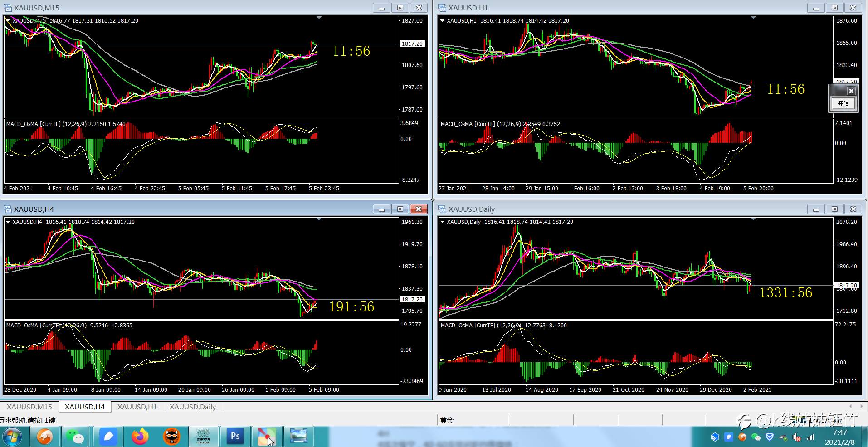868x447 pixels.
Task: Switch to the XAUUSD,H4 tab
Action: tap(85, 407)
